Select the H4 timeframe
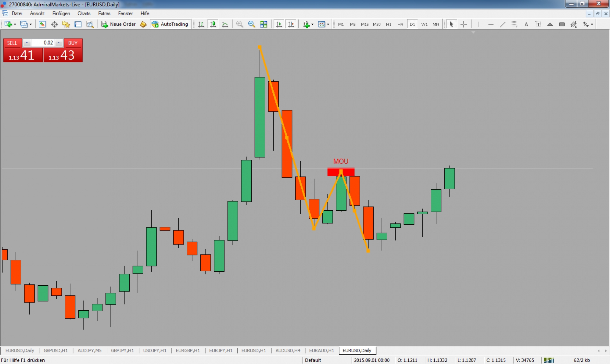 (400, 24)
